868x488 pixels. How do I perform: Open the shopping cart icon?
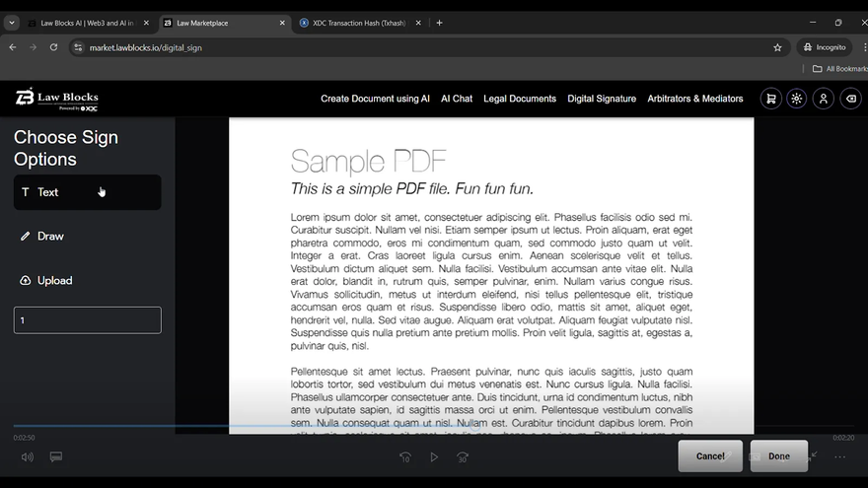pyautogui.click(x=770, y=99)
